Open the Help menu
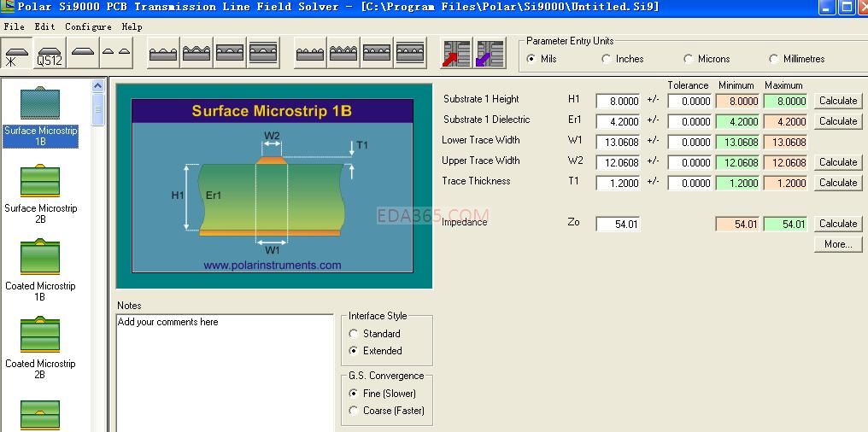This screenshot has height=432, width=868. [x=132, y=26]
